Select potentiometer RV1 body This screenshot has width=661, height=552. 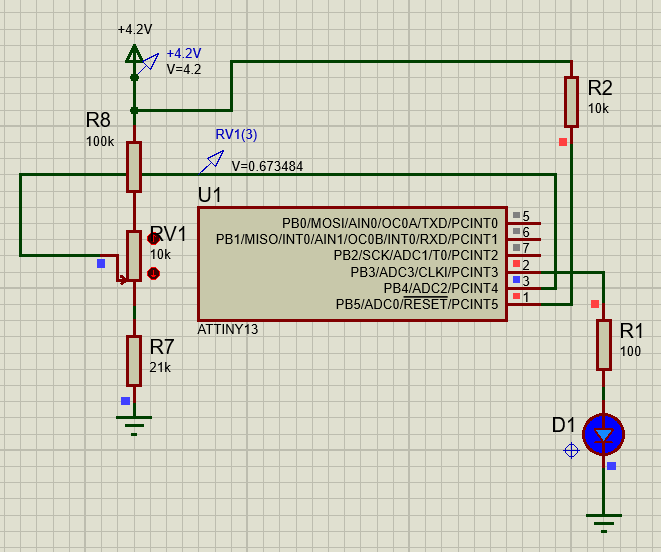click(x=134, y=256)
